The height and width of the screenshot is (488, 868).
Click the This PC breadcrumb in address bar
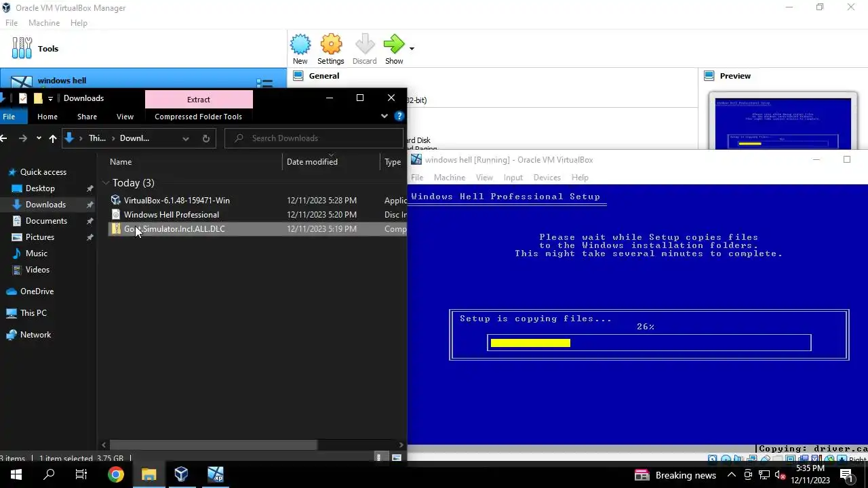click(97, 138)
